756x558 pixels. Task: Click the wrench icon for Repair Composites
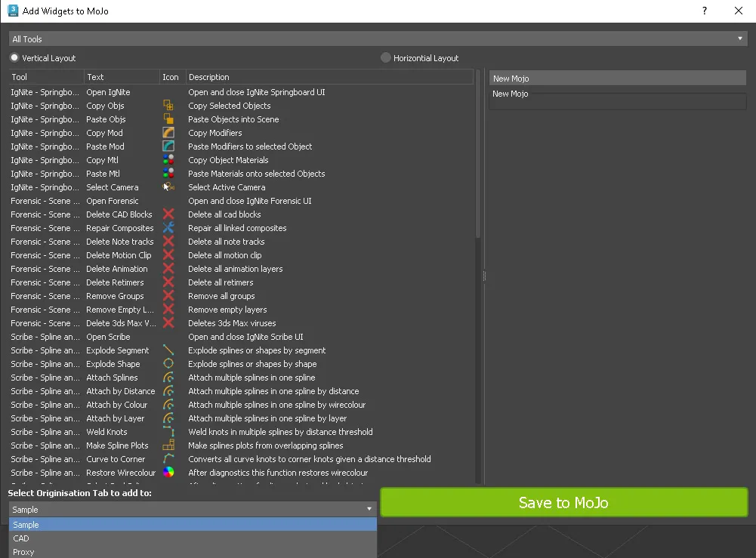pyautogui.click(x=168, y=228)
